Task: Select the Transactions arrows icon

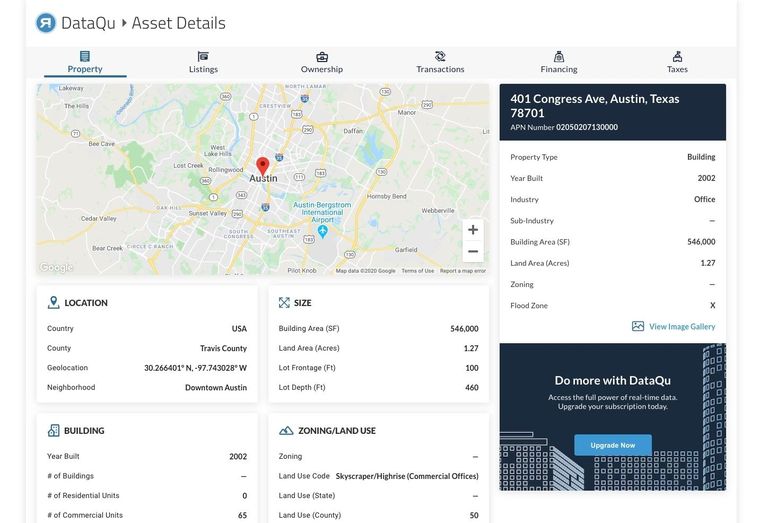Action: [x=440, y=56]
